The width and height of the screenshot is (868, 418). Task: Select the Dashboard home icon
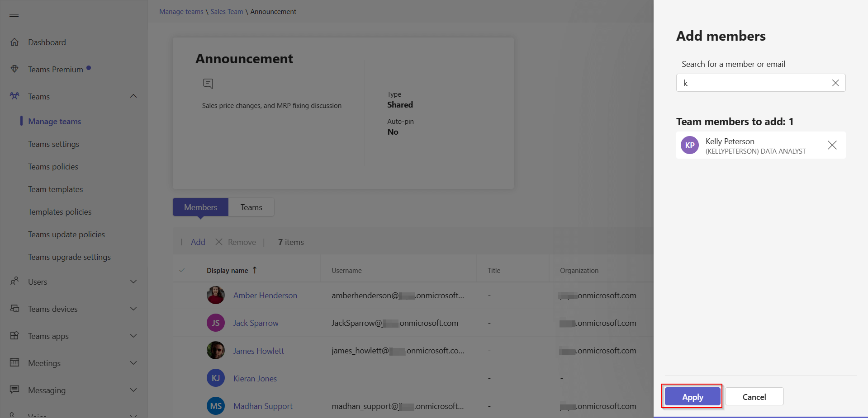pyautogui.click(x=15, y=42)
